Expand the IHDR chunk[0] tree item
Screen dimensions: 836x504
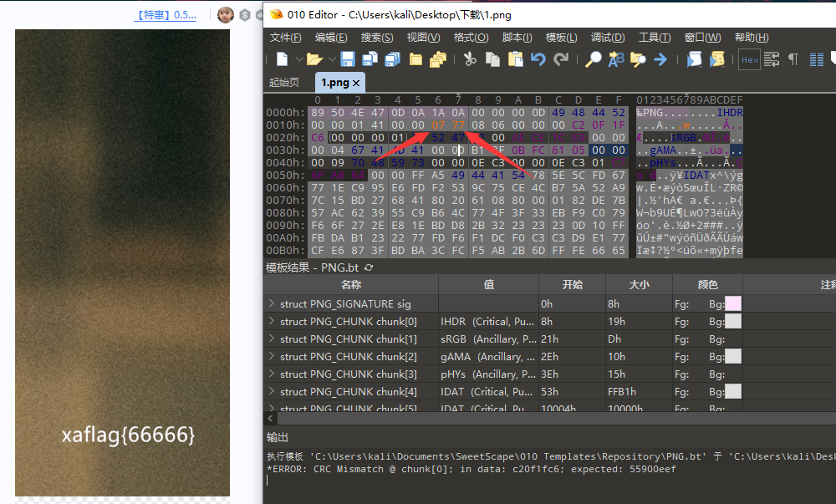(x=273, y=321)
